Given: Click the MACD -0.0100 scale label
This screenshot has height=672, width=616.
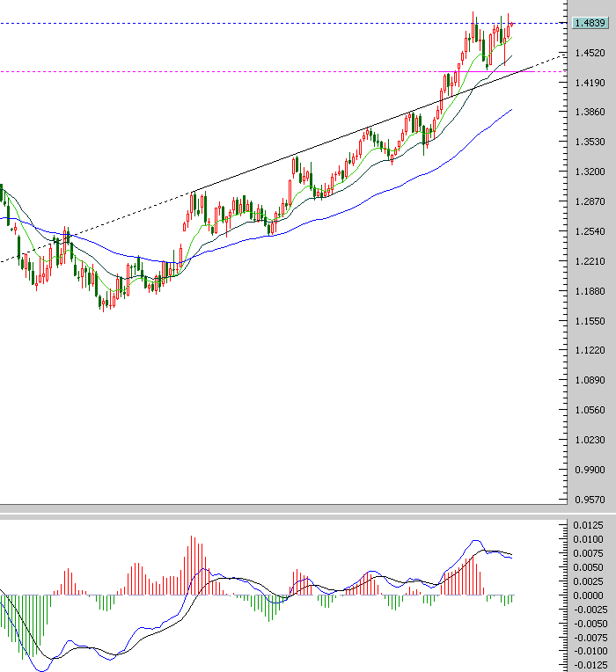Looking at the screenshot, I should click(590, 651).
